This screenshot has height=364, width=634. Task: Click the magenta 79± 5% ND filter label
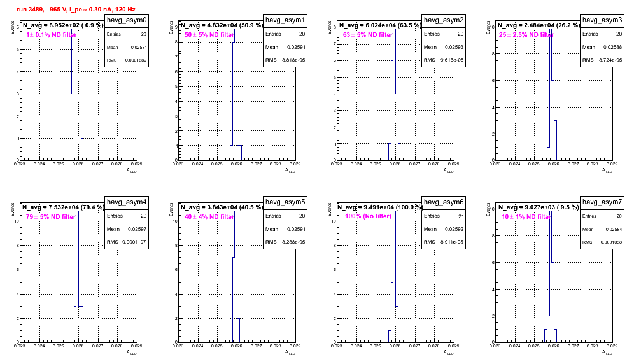coord(51,217)
